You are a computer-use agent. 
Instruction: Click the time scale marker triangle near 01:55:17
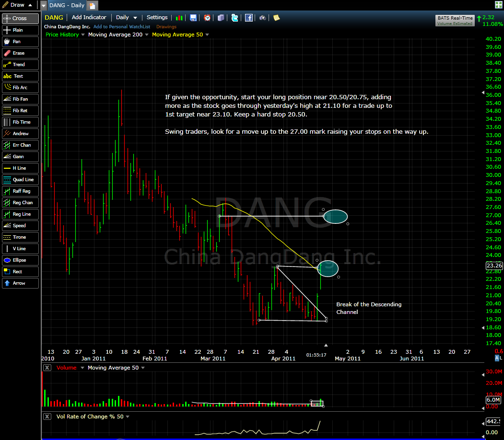[326, 345]
